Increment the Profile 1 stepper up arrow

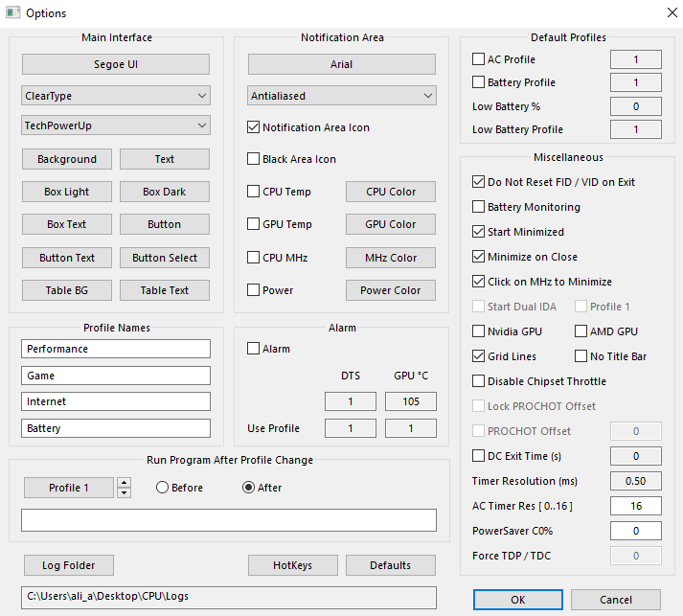125,483
